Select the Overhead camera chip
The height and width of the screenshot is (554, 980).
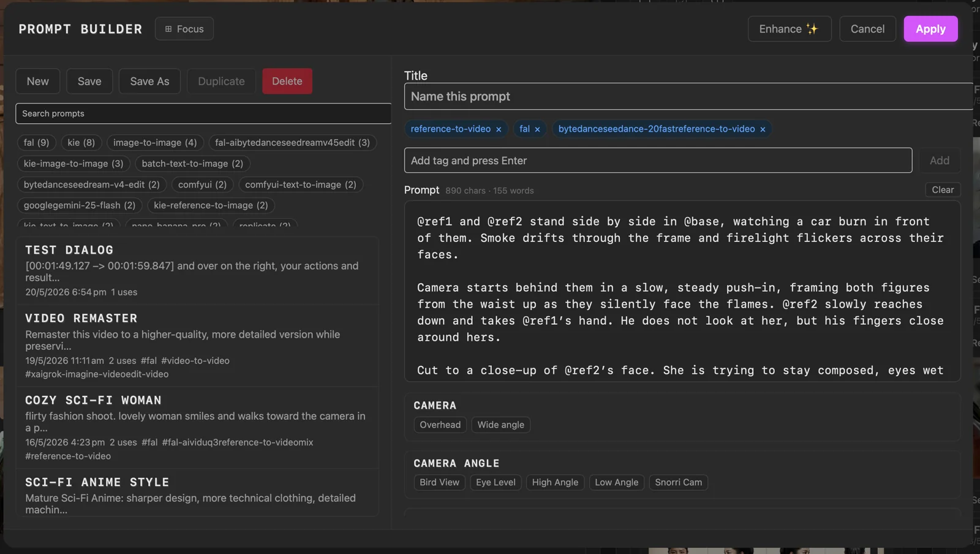click(x=440, y=425)
